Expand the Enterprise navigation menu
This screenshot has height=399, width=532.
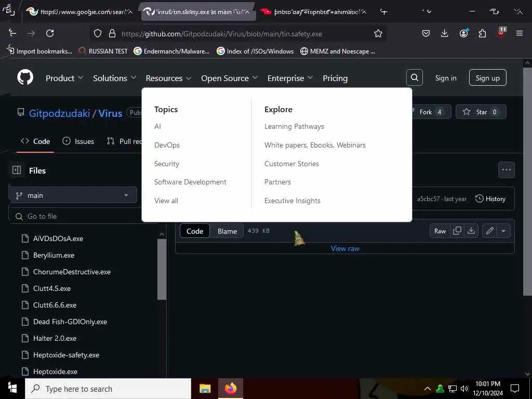click(290, 78)
